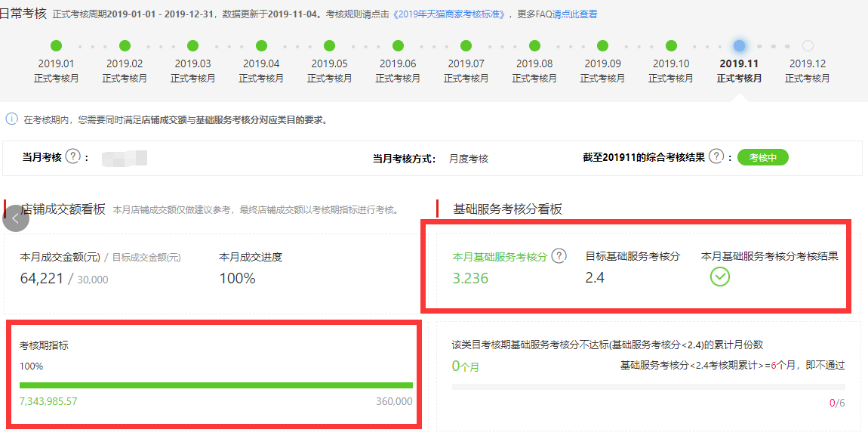Select the 2019.02 timeline month dot

[125, 46]
